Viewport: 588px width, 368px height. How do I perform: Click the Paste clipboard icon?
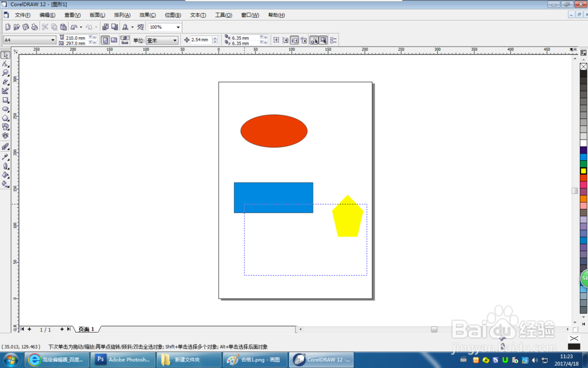coord(64,27)
